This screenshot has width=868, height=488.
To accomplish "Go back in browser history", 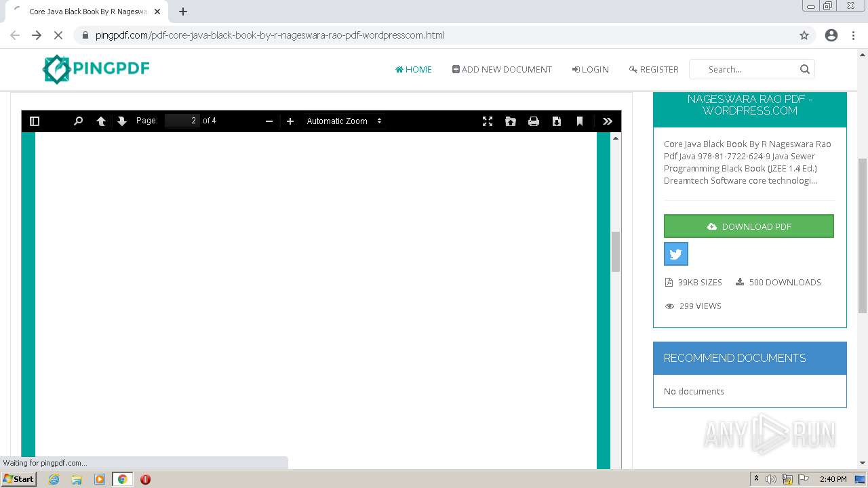I will 15,35.
